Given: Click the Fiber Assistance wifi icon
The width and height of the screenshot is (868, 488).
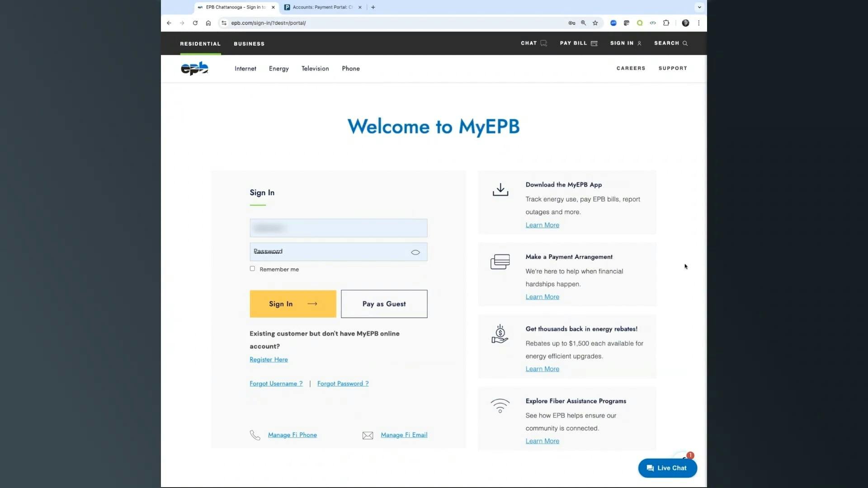Looking at the screenshot, I should click(x=500, y=405).
